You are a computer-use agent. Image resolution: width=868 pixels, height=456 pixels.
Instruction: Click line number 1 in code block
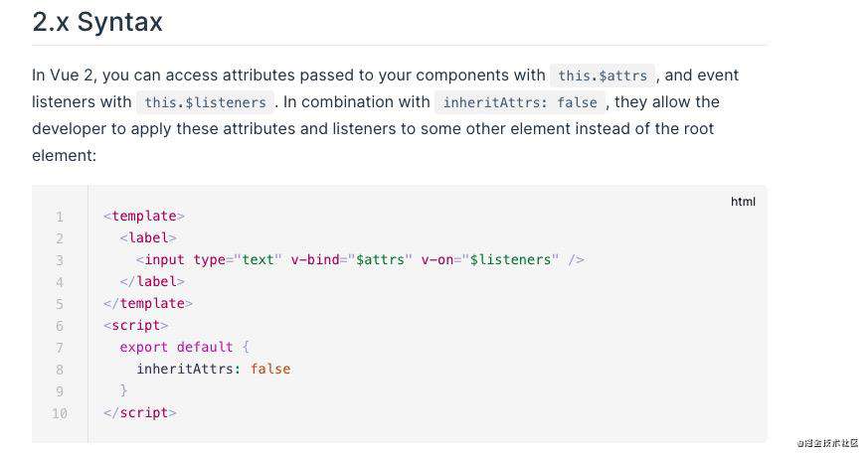[60, 217]
